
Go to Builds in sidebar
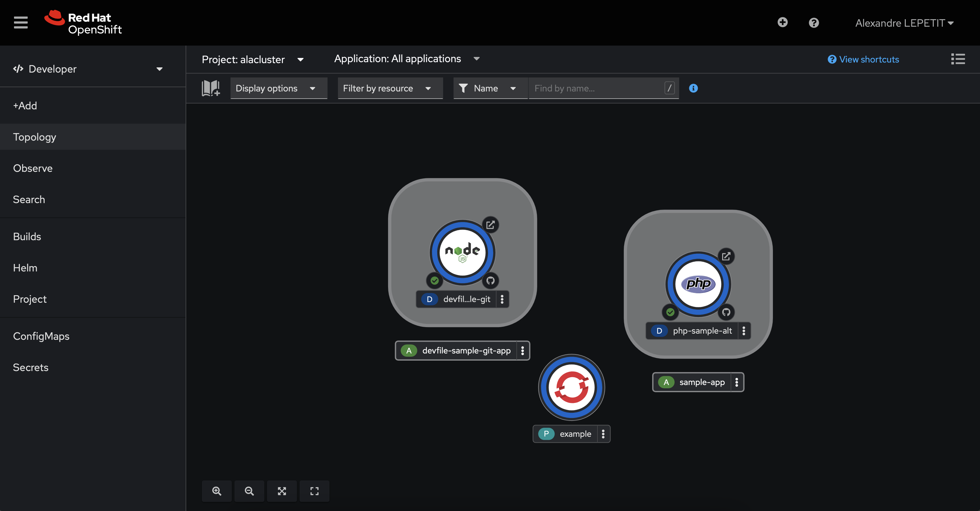[x=27, y=237]
